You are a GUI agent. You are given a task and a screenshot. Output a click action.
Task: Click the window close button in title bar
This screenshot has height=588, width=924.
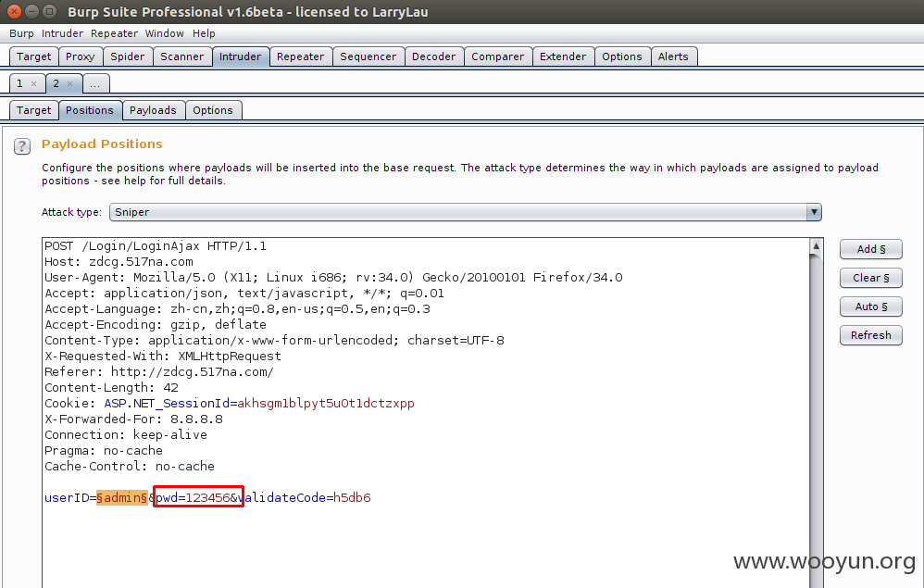[x=14, y=11]
